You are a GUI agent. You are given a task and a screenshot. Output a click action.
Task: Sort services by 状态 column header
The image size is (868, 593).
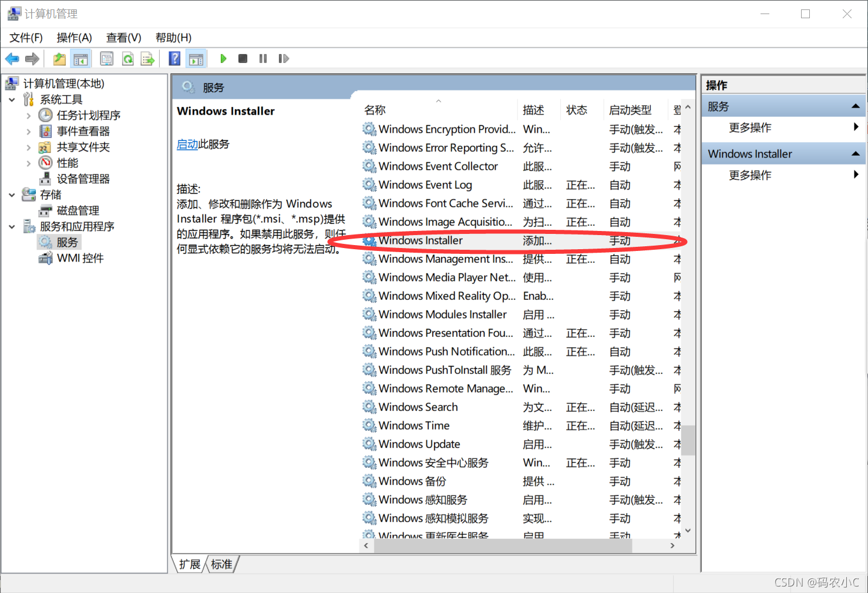tap(582, 110)
